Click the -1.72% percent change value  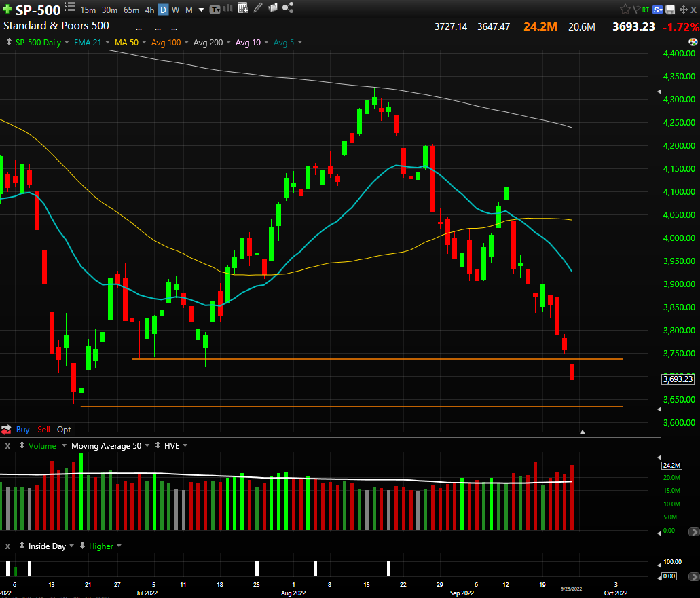(x=680, y=27)
